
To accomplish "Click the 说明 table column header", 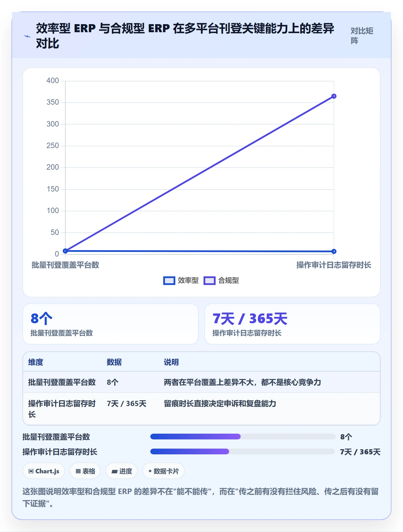I will (x=171, y=362).
